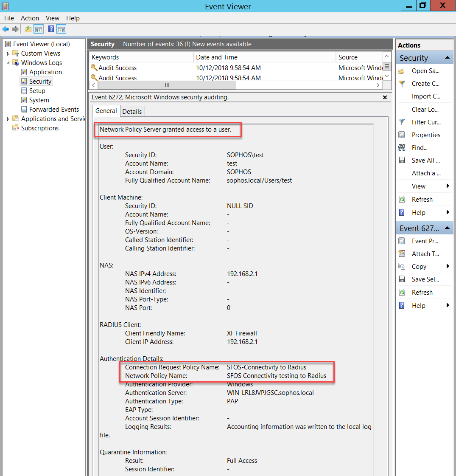Click the Open Saved Log folder icon

[x=401, y=71]
